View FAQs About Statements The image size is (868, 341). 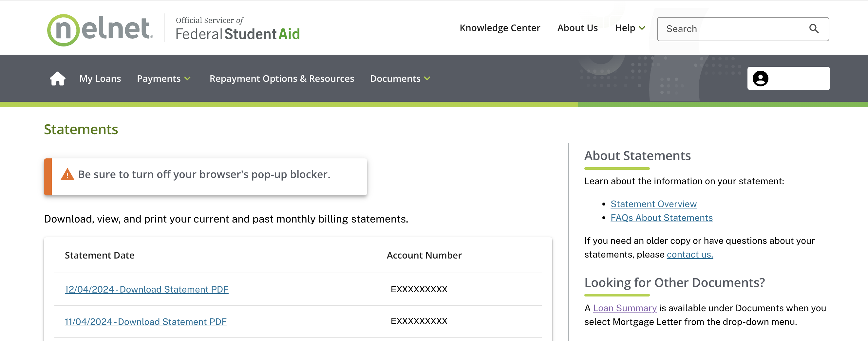click(x=661, y=218)
